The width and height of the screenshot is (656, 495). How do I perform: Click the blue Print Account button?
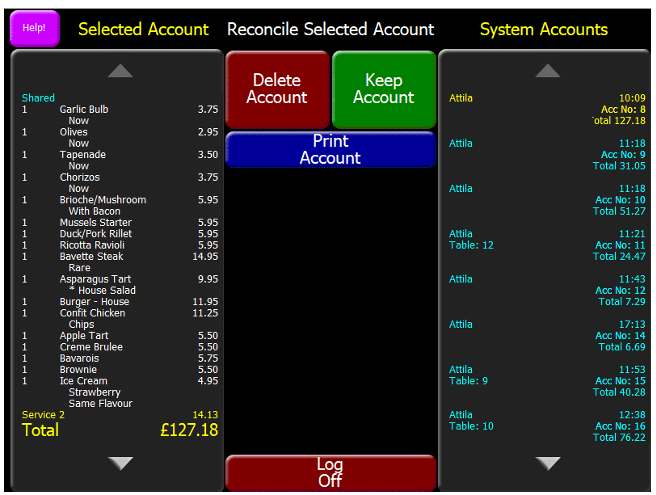tap(330, 150)
